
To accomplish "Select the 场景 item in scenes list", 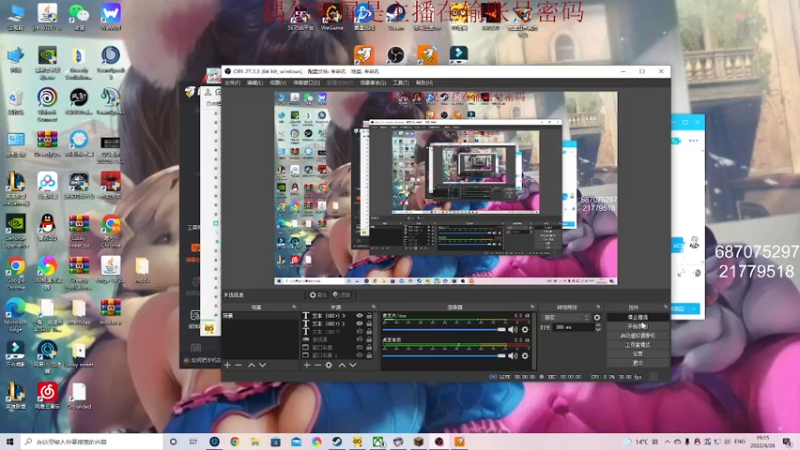I will pos(260,316).
